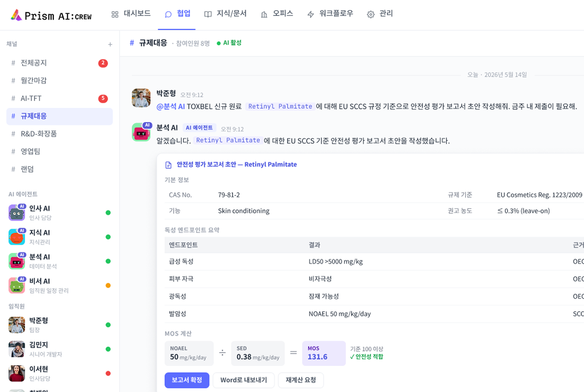Click CAS No. value 79-81-2
Screen dimensions: 584x392
pyautogui.click(x=229, y=195)
